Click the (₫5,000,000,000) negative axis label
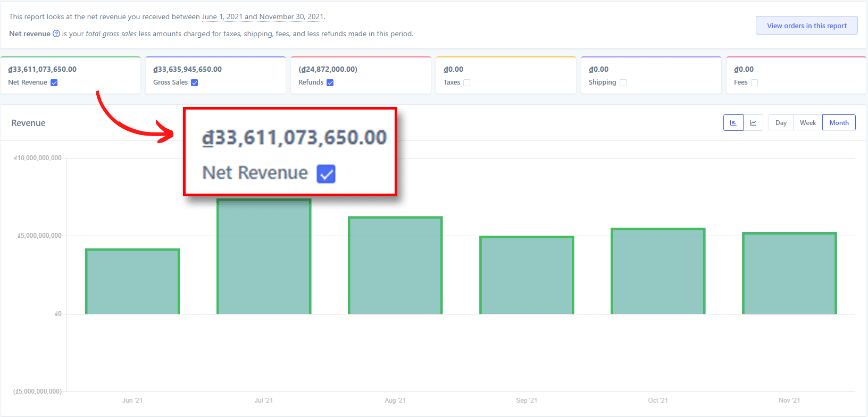Image resolution: width=868 pixels, height=417 pixels. pyautogui.click(x=37, y=391)
